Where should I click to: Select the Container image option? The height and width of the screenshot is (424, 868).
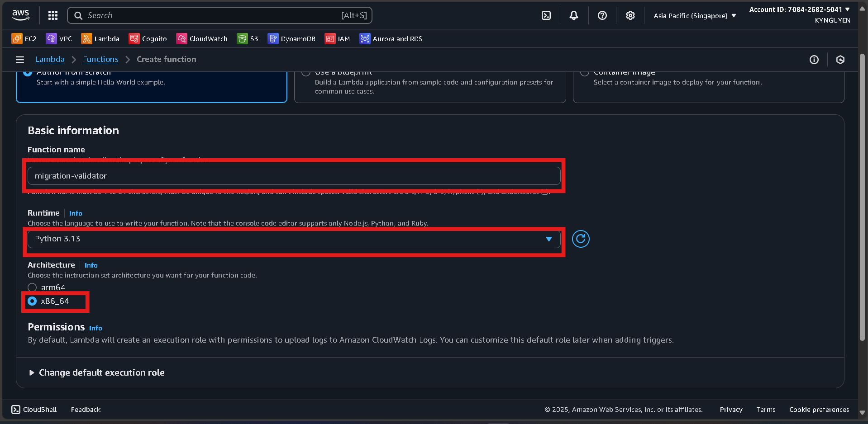(585, 72)
